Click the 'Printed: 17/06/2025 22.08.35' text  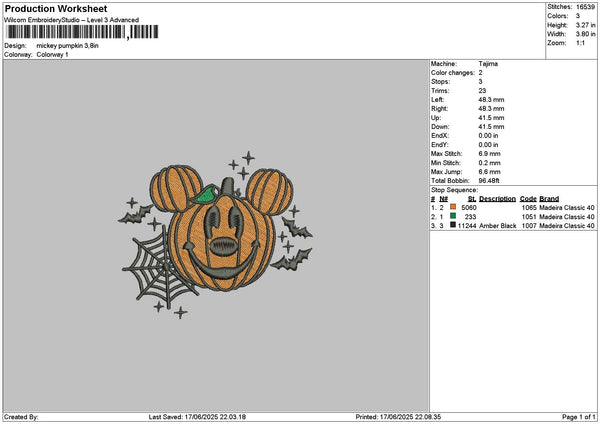pos(398,417)
